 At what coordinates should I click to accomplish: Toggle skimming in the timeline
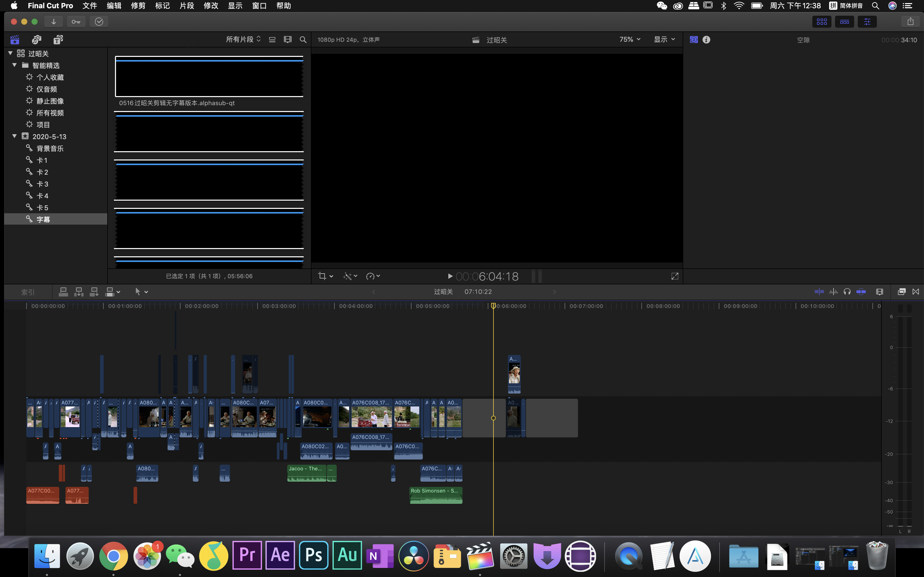coord(819,292)
